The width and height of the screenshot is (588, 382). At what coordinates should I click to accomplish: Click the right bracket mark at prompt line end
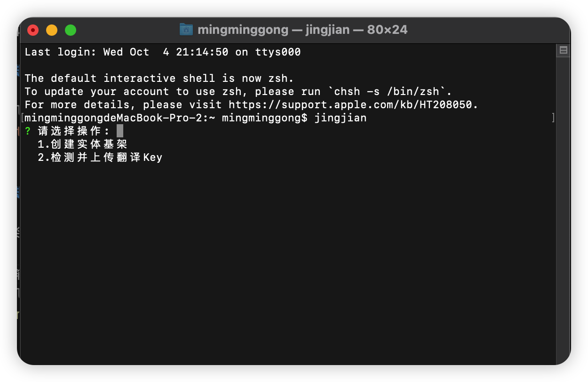click(553, 118)
